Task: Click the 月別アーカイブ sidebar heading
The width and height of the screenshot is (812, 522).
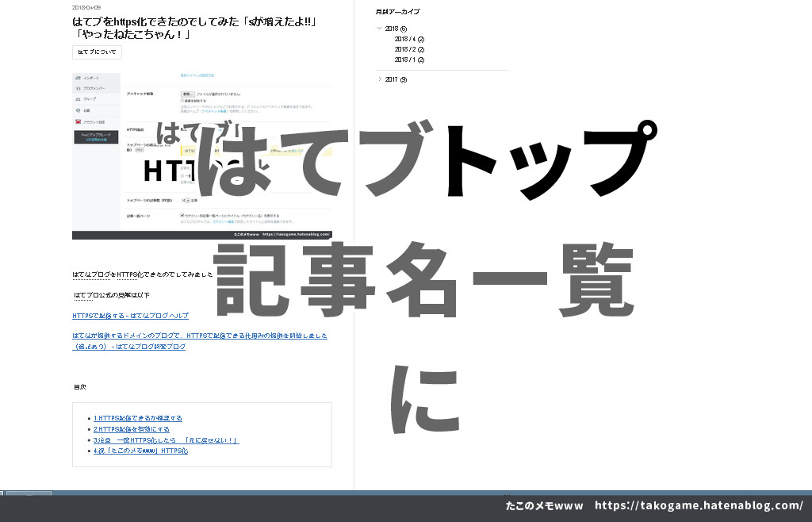Action: click(x=398, y=11)
